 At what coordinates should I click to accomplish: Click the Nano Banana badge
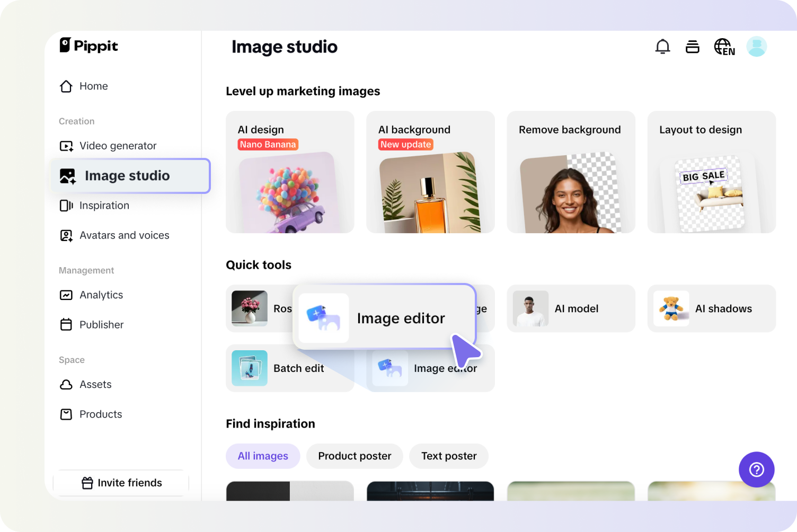coord(268,145)
